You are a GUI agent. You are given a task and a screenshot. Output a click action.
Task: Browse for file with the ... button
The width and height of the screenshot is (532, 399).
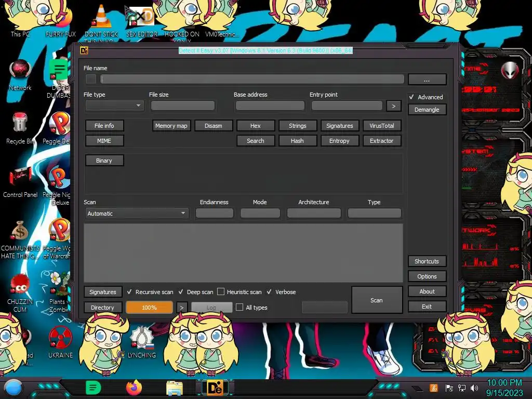coord(427,79)
